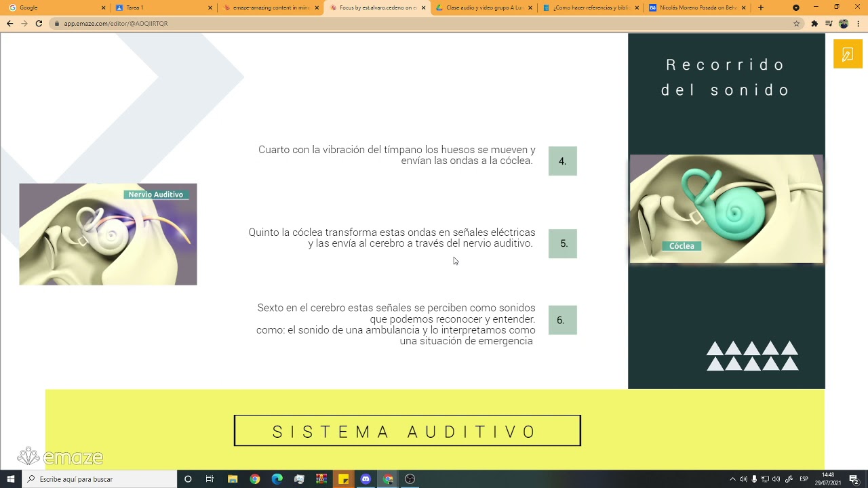Open the Windows Start menu
Screen dimensions: 868x488
pos(11,479)
